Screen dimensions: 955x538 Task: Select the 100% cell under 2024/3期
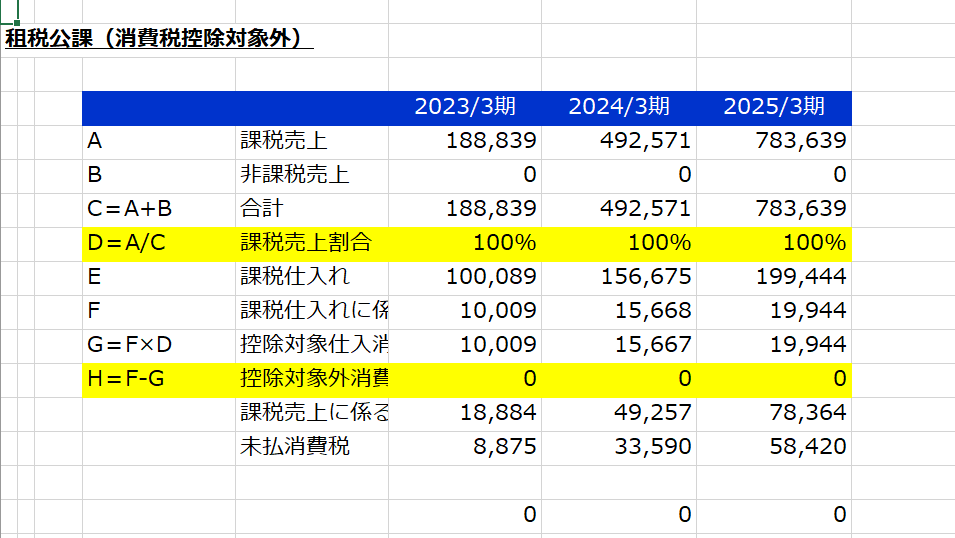click(619, 243)
